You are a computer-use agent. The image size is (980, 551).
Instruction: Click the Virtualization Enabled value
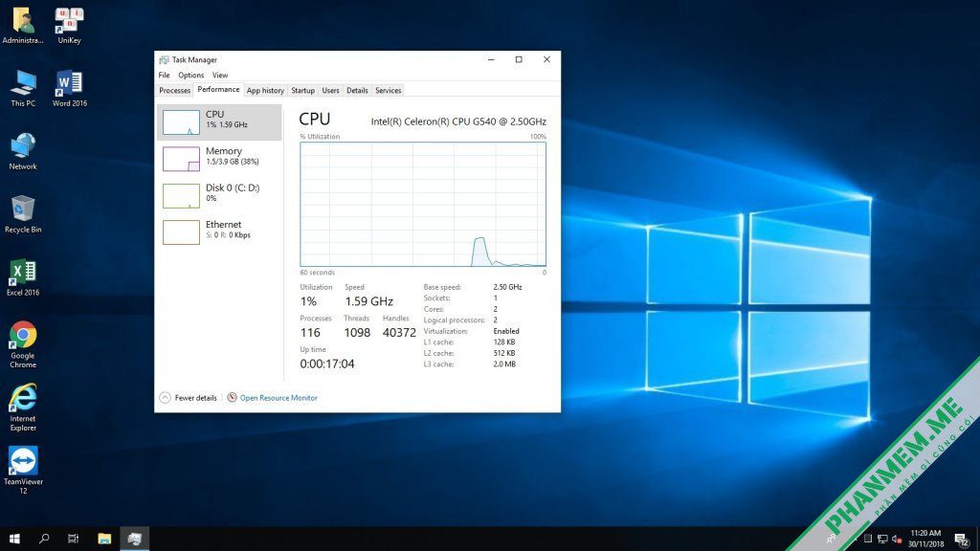[506, 331]
